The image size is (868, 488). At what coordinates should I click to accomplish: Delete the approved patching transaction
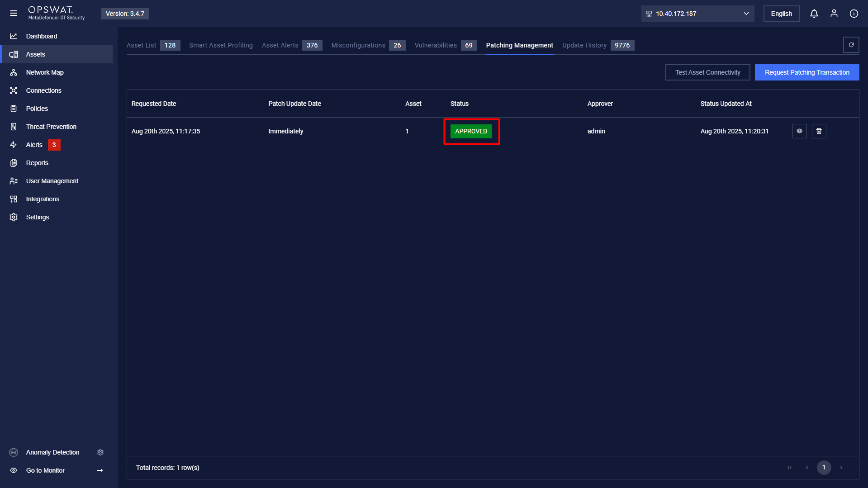click(819, 131)
